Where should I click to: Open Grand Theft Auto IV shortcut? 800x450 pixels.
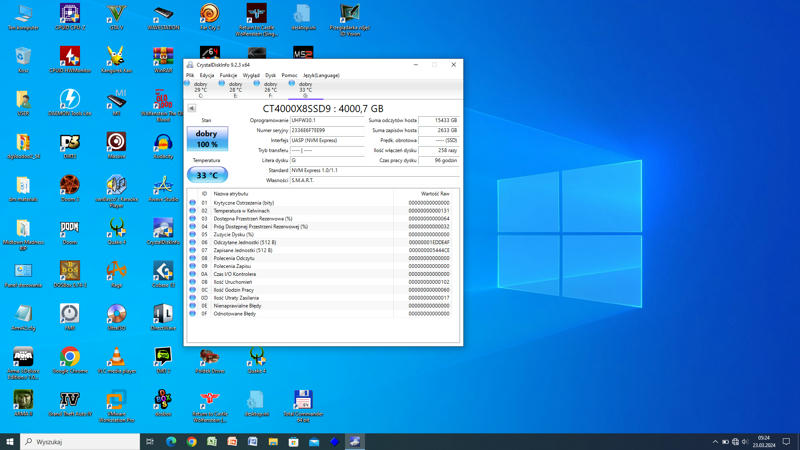tap(70, 403)
